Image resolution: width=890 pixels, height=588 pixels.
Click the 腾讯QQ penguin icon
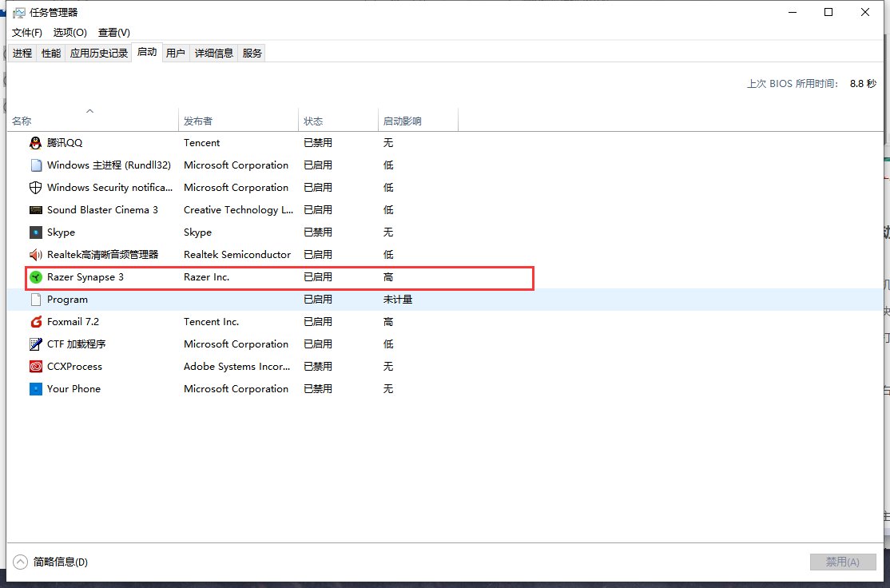click(35, 143)
